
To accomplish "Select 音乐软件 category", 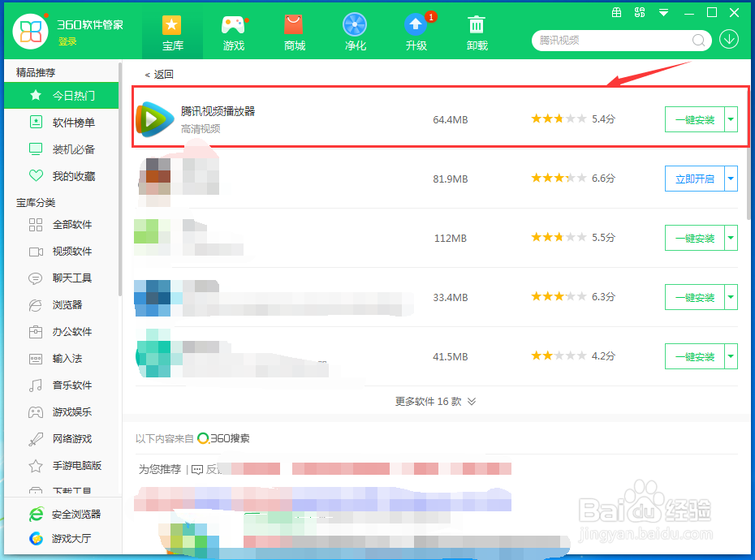I will point(61,386).
